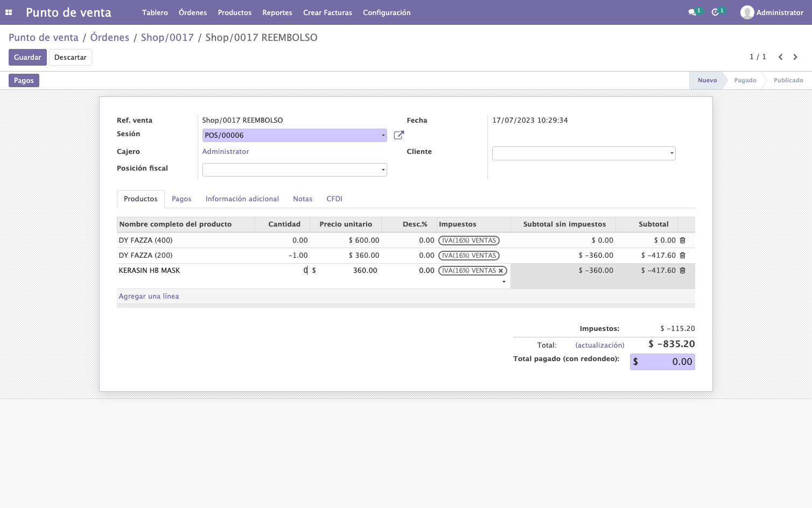Open the apps grid menu icon
Image resolution: width=812 pixels, height=508 pixels.
[x=9, y=12]
